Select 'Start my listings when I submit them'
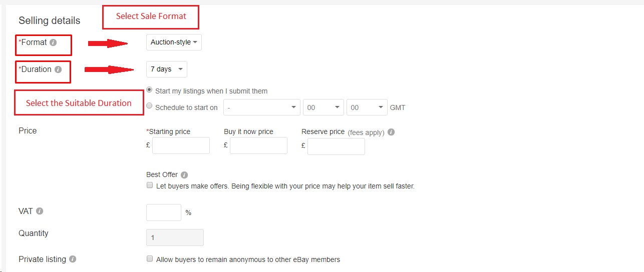644x272 pixels. pos(149,90)
